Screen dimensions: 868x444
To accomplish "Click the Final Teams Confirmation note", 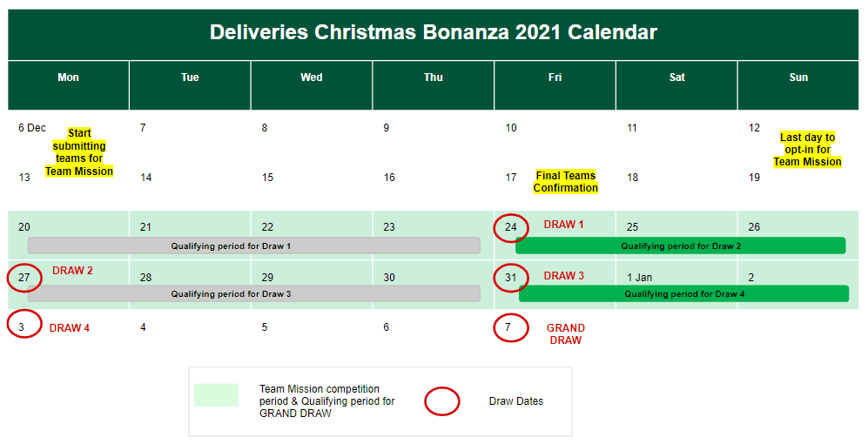I will (565, 182).
